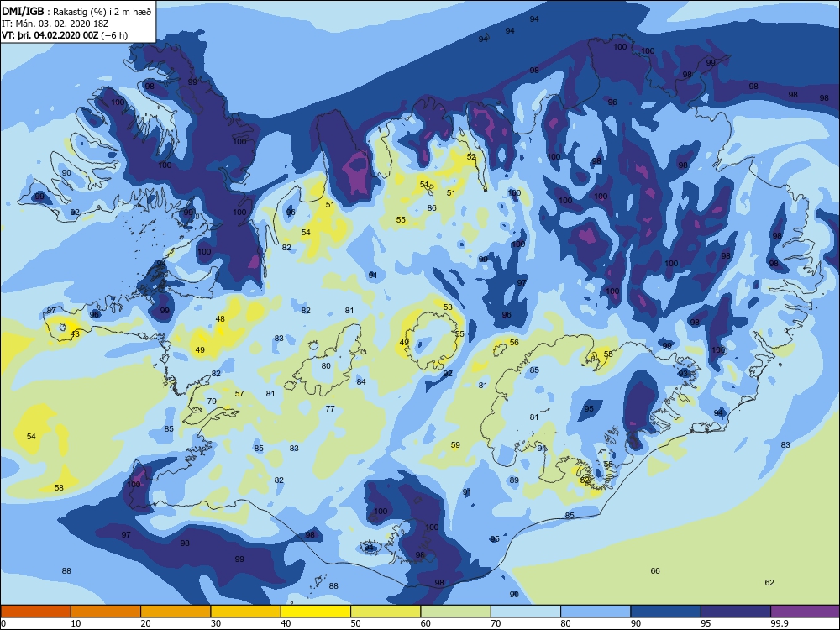840x630 pixels.
Task: Click the medium blue 80–90 legend swatch
Action: point(596,612)
